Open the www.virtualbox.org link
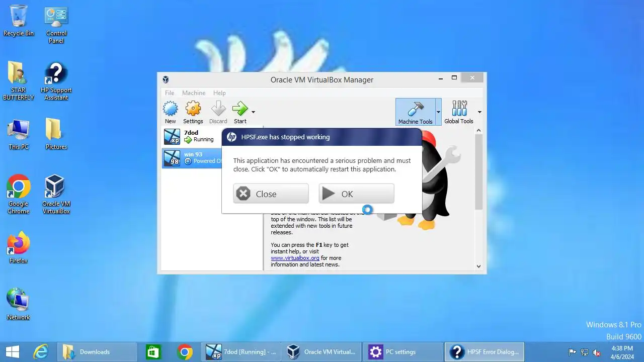 pyautogui.click(x=295, y=258)
